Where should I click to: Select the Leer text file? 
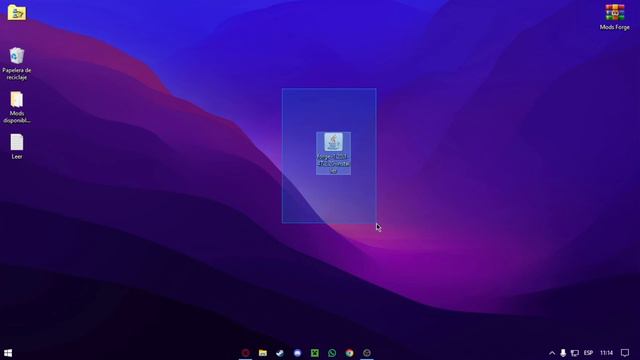pos(17,147)
